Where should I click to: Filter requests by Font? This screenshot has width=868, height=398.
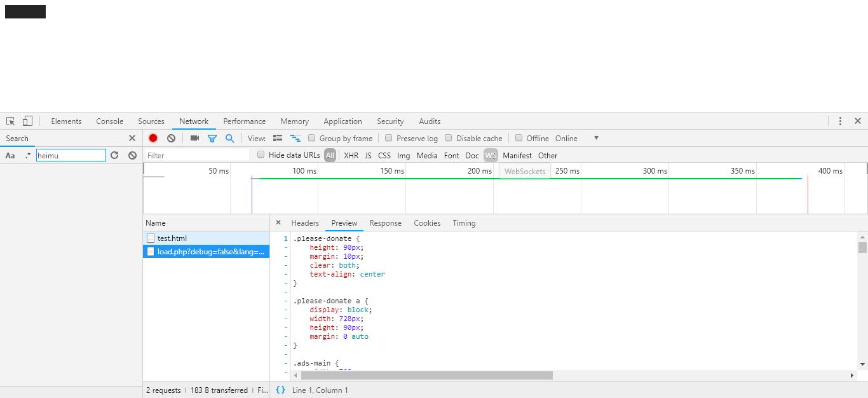tap(452, 155)
